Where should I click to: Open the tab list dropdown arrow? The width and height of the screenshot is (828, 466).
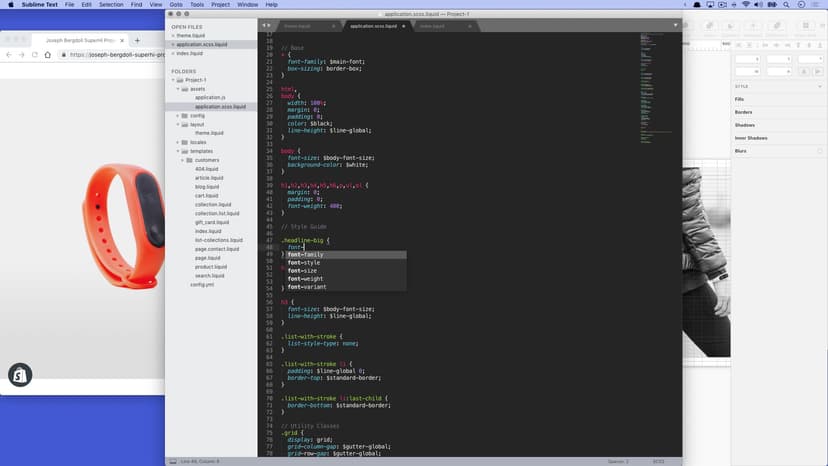[x=675, y=25]
